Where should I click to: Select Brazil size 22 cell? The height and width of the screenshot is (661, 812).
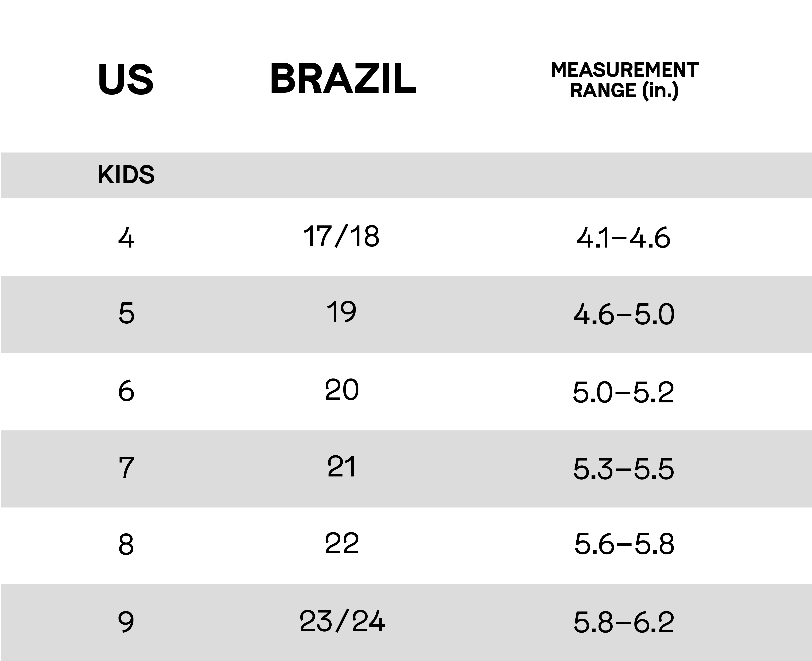[x=342, y=543]
